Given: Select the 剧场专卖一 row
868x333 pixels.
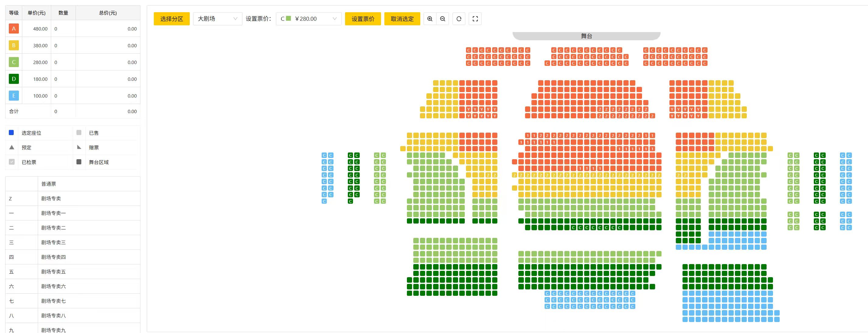Looking at the screenshot, I should [x=53, y=213].
